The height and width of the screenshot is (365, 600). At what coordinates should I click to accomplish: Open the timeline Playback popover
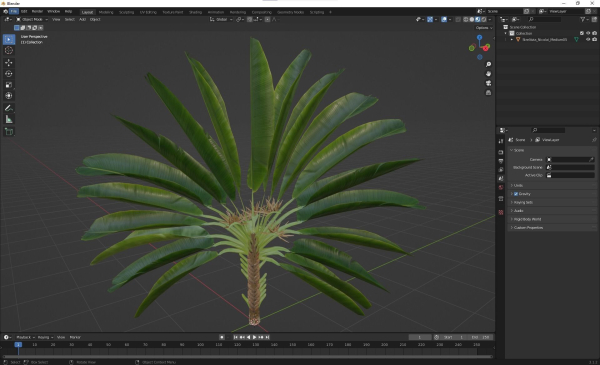(25, 337)
